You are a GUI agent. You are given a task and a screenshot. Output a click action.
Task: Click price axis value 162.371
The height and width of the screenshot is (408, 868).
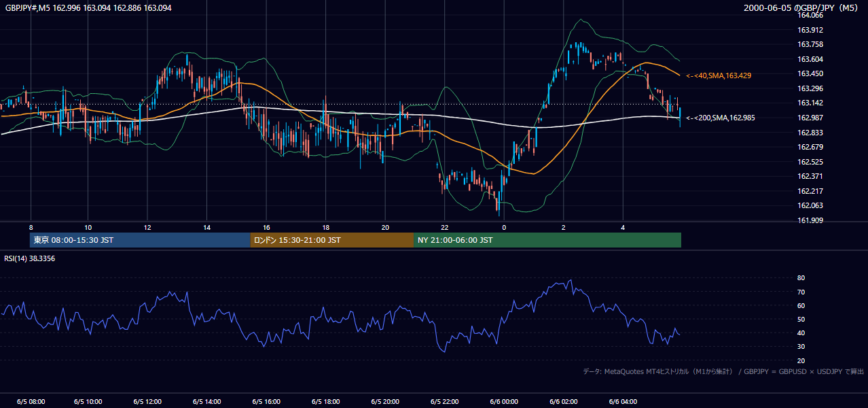pyautogui.click(x=810, y=176)
